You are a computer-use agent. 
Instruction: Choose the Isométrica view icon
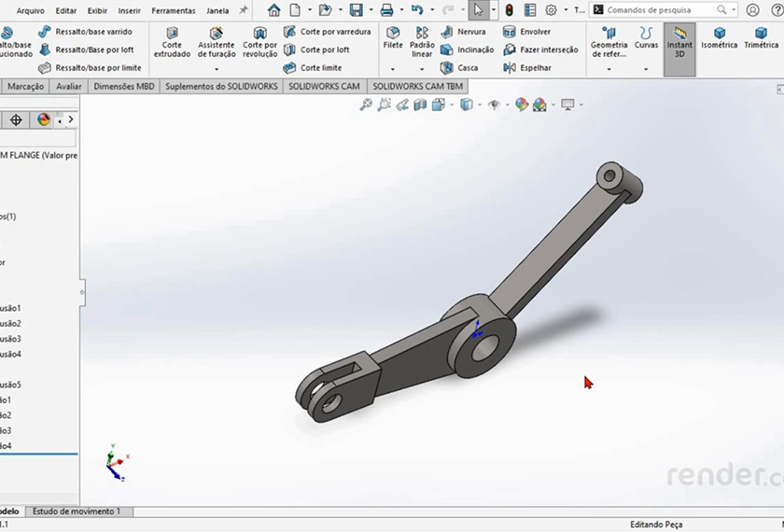pyautogui.click(x=719, y=37)
